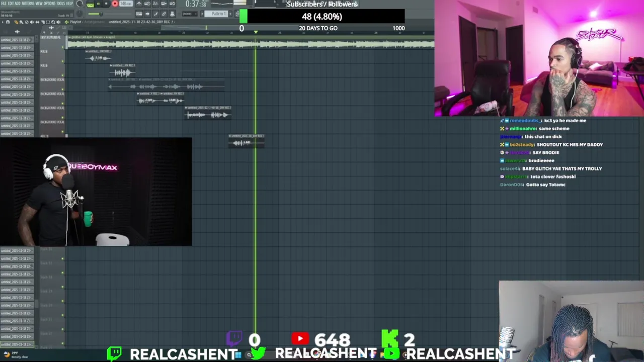The image size is (644, 362).
Task: Open the grabba 148 bpm clip menu arrow
Action: pos(69,37)
